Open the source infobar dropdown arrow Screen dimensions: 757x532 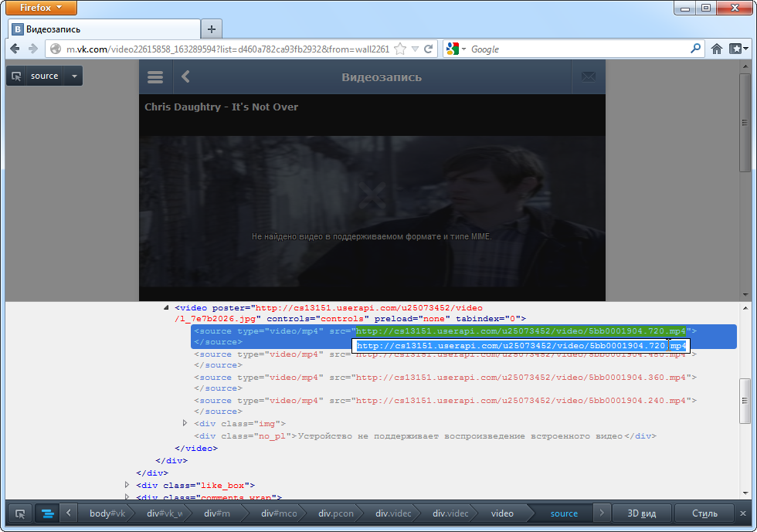click(74, 76)
